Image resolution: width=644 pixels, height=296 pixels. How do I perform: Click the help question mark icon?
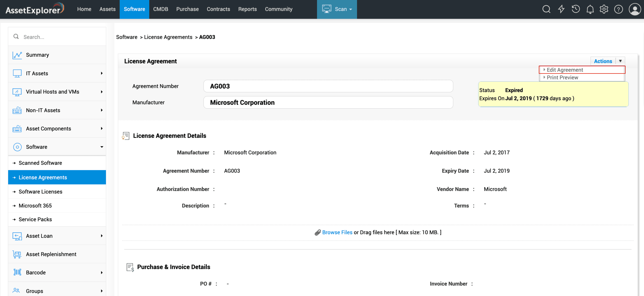click(618, 9)
